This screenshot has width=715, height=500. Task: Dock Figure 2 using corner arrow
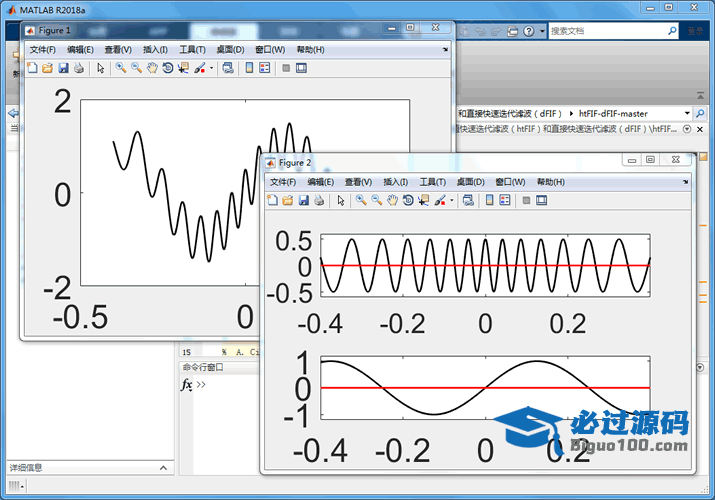click(x=685, y=182)
